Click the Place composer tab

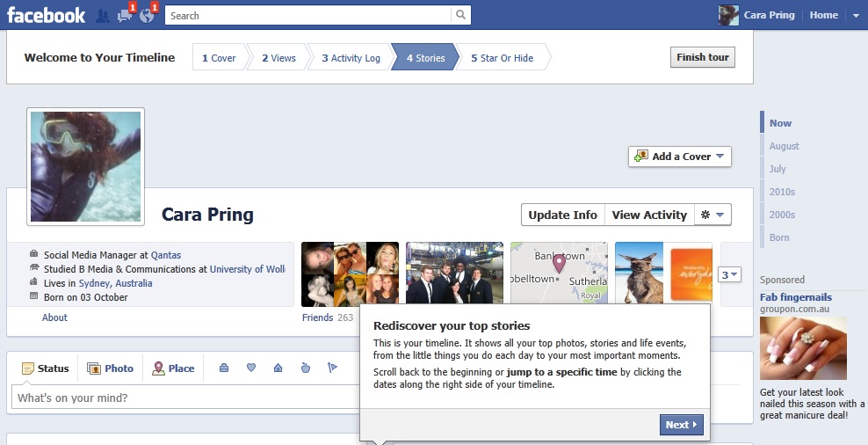173,368
